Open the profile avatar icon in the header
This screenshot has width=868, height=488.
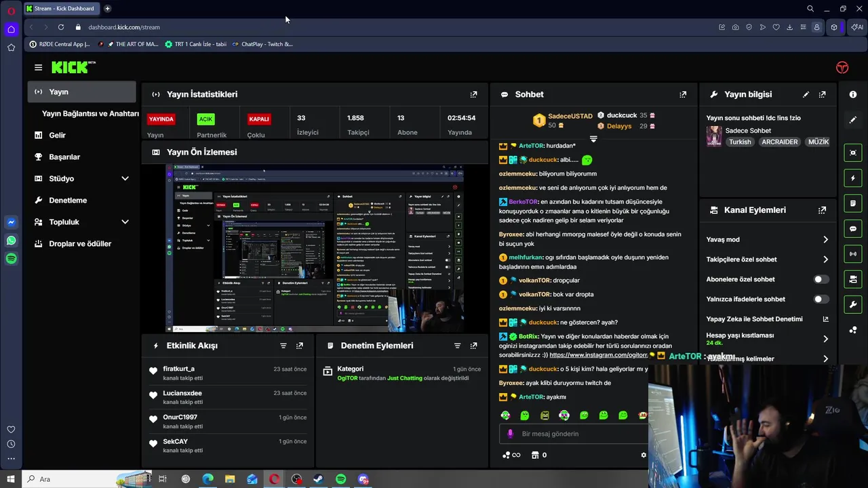[x=842, y=67]
